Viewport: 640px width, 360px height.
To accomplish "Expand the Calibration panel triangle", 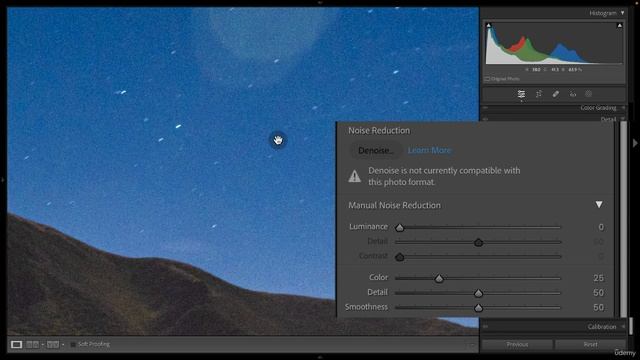I will click(623, 327).
